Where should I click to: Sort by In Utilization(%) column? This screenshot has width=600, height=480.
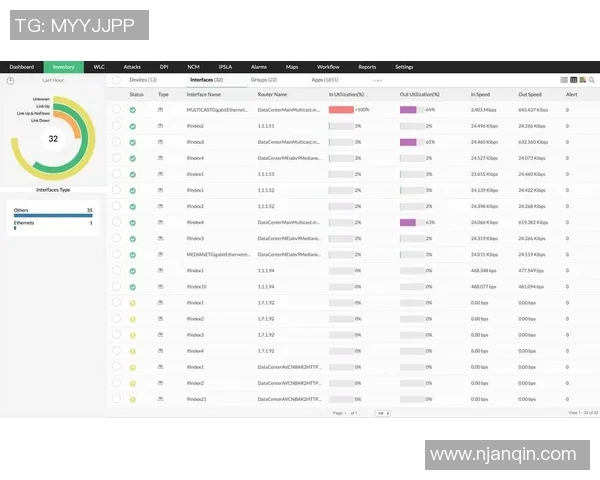click(346, 94)
